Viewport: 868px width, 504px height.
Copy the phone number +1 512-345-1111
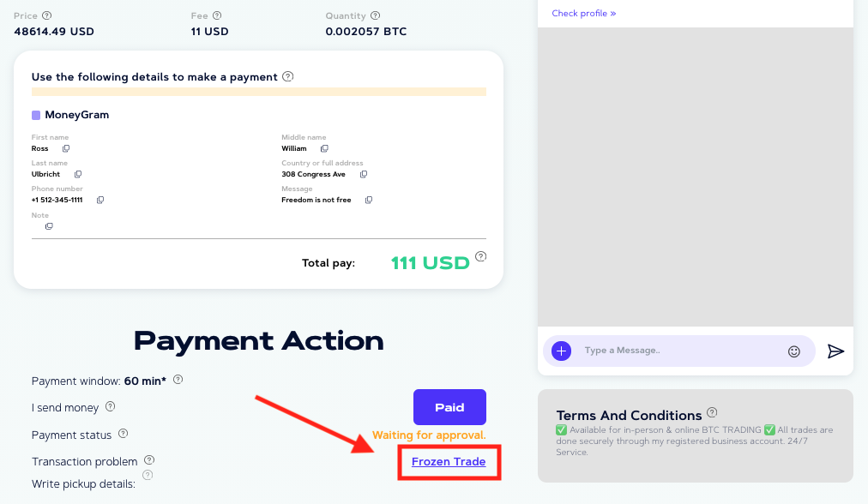100,200
